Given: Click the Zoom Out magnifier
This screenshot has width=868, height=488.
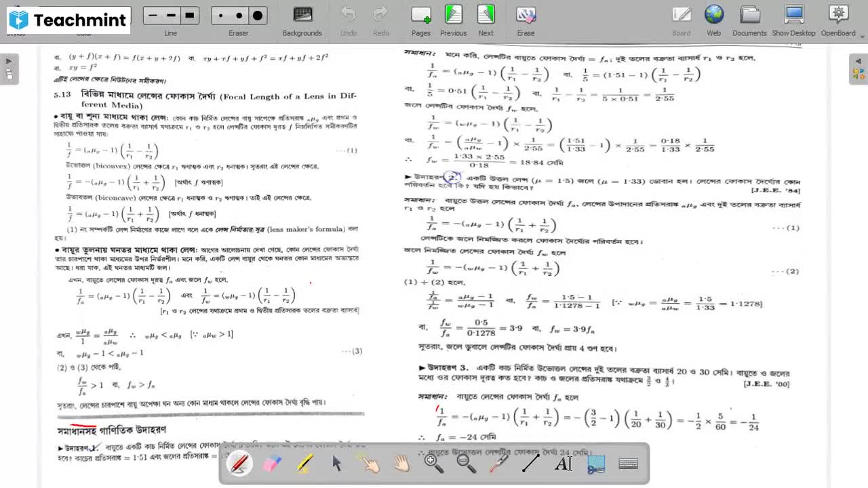Looking at the screenshot, I should 467,464.
